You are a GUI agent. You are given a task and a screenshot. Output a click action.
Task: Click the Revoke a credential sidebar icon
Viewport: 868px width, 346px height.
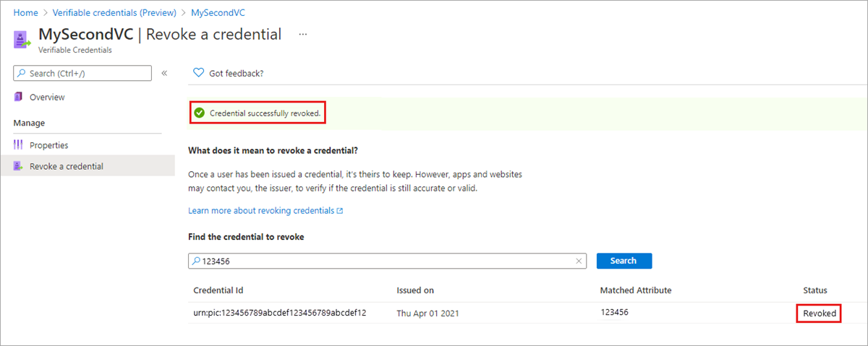click(x=19, y=166)
